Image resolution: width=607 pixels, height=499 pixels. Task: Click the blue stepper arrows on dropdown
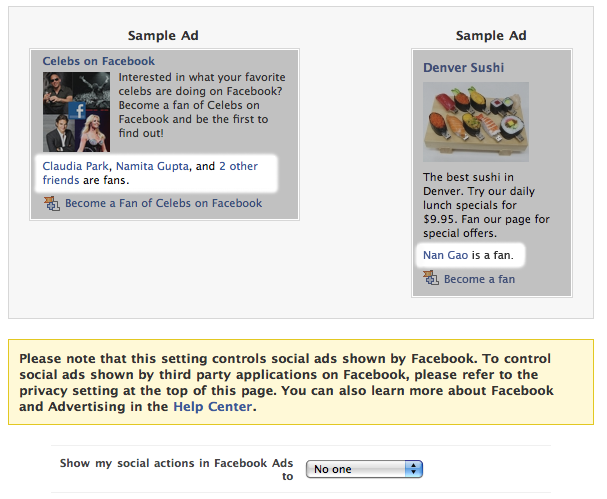pyautogui.click(x=413, y=469)
